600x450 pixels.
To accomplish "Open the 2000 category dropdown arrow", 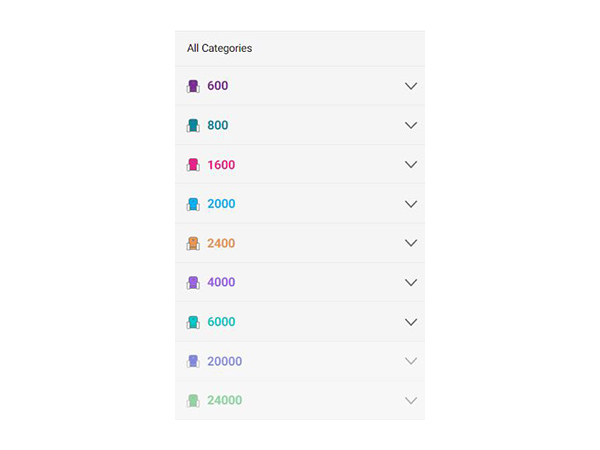I will (410, 204).
